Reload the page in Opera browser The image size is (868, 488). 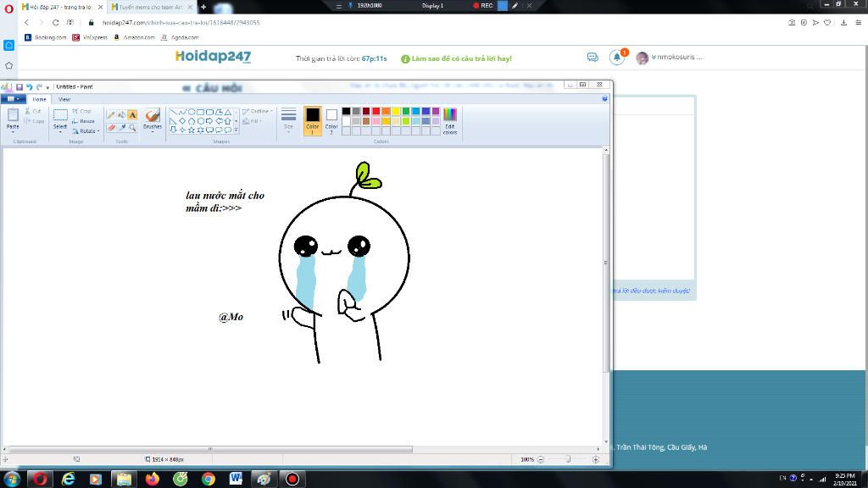55,23
